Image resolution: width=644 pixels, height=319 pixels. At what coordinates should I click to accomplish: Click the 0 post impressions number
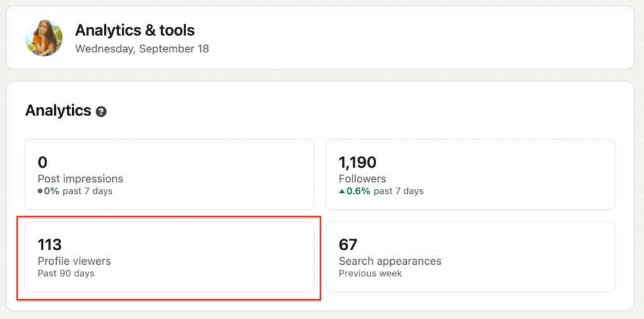click(x=43, y=163)
